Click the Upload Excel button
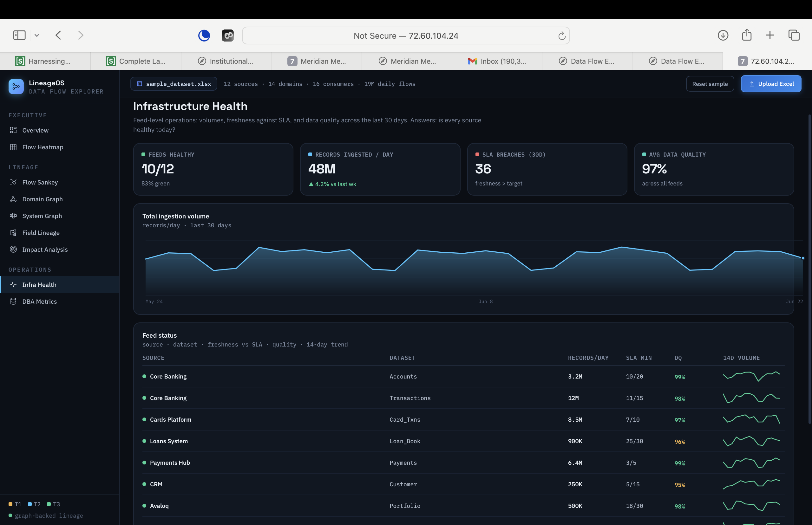 click(x=771, y=84)
